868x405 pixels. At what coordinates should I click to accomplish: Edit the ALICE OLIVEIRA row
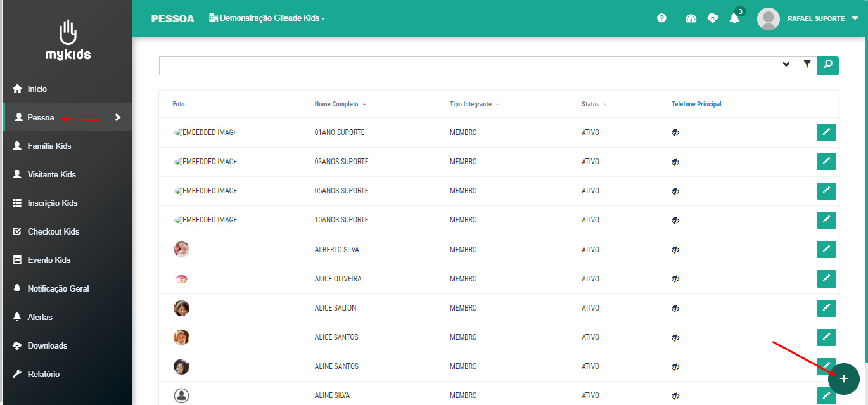[826, 279]
